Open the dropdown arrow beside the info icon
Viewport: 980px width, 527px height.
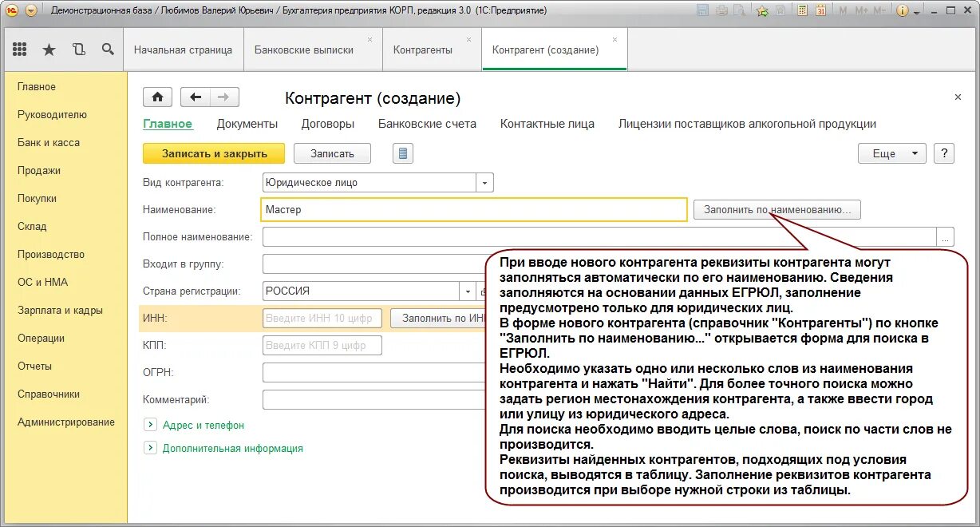[x=916, y=12]
